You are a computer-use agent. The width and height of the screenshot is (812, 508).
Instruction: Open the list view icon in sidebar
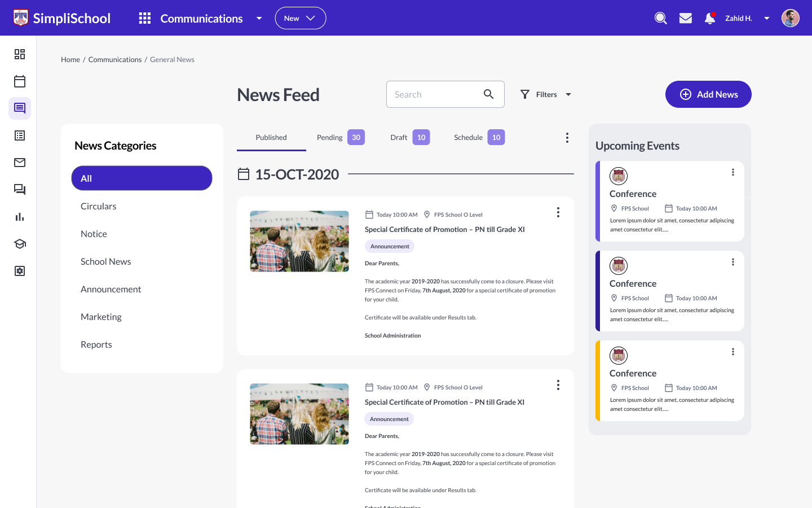[x=20, y=135]
